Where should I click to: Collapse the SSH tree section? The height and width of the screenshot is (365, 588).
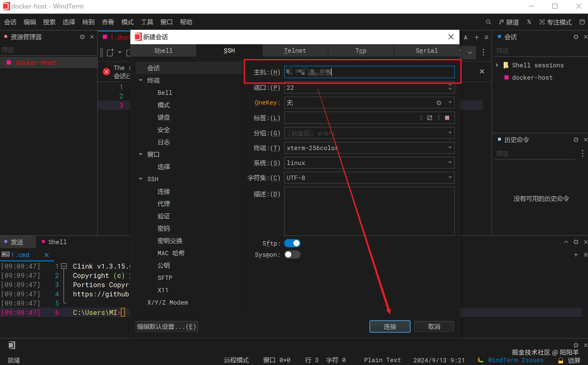(141, 179)
